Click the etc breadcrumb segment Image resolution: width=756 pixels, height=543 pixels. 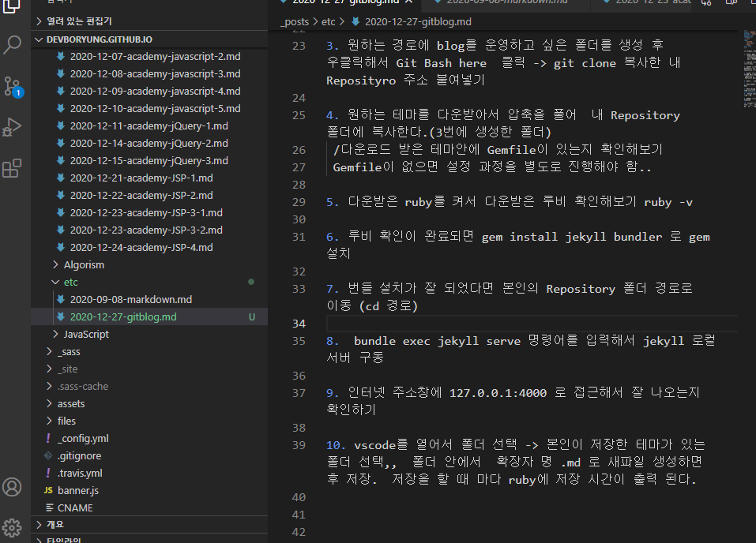(329, 21)
